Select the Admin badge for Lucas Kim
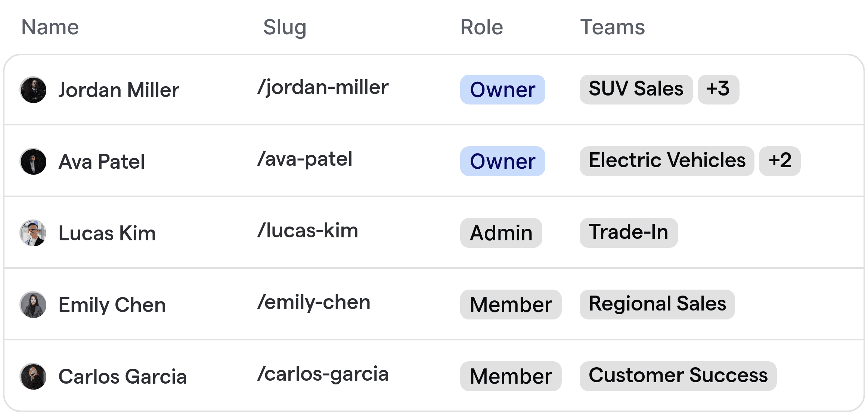The height and width of the screenshot is (415, 868). 501,233
